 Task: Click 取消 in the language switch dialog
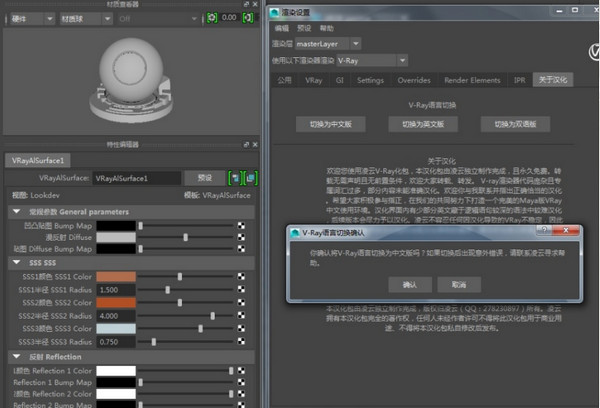459,284
